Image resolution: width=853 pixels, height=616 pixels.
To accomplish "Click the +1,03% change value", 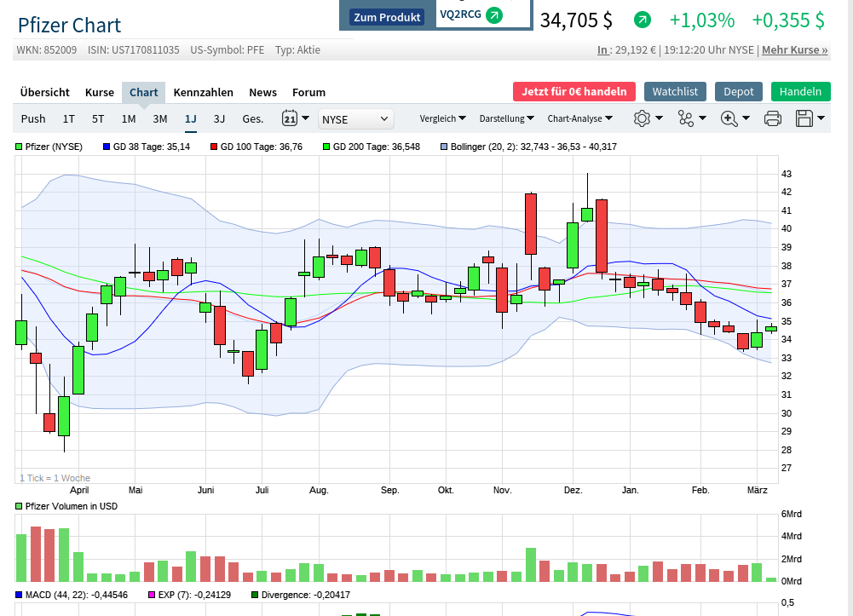I will point(702,20).
